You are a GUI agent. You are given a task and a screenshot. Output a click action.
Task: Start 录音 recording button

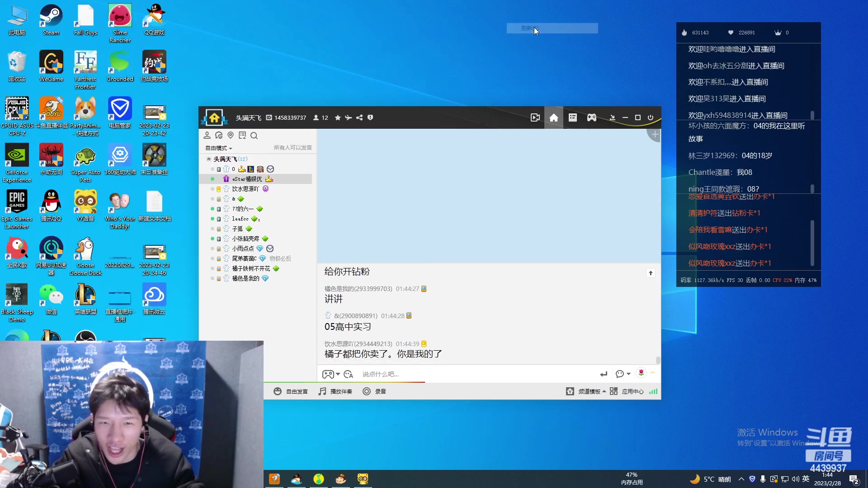(374, 391)
